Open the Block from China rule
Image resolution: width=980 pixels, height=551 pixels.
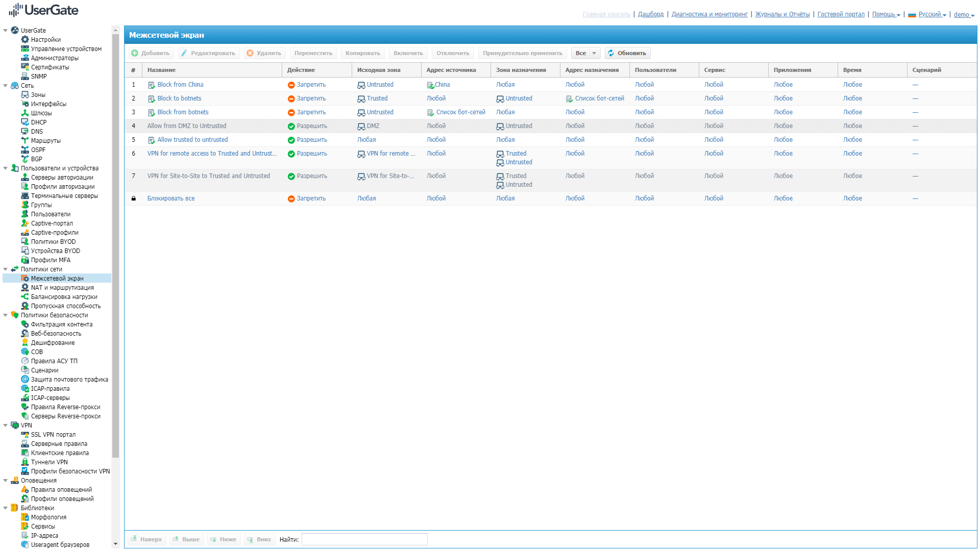pos(180,85)
